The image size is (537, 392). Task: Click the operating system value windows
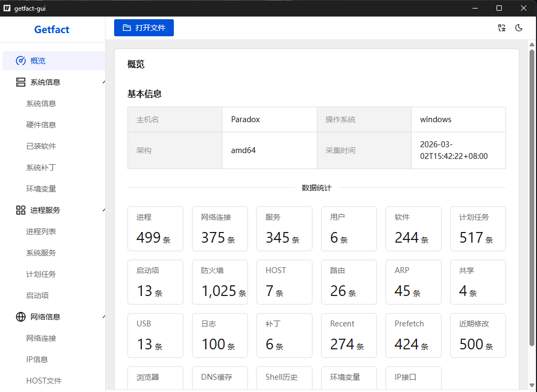[436, 119]
